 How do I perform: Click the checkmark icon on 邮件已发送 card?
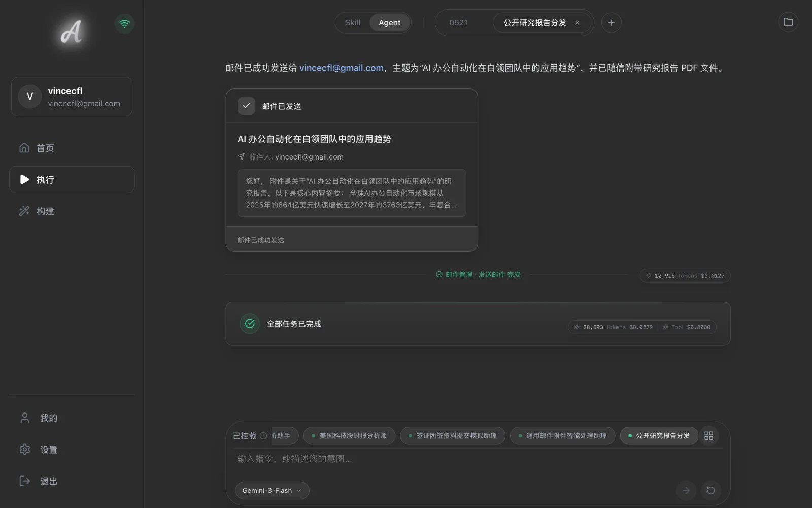click(x=246, y=106)
